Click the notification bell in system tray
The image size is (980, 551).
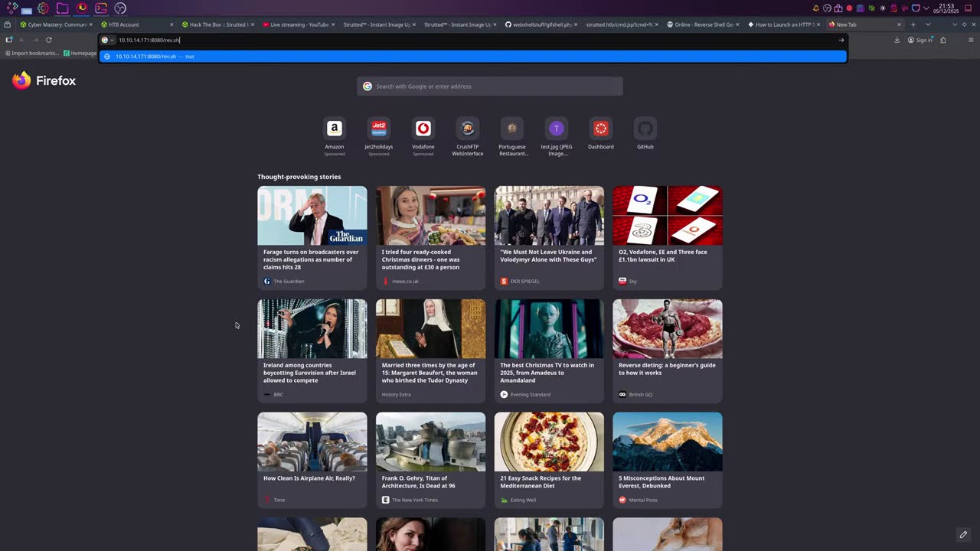click(815, 8)
